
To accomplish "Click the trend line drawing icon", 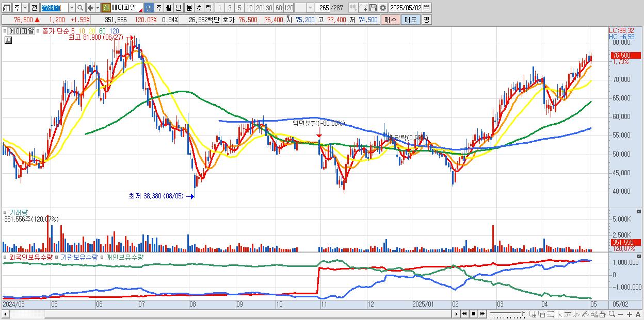I will pyautogui.click(x=568, y=314).
